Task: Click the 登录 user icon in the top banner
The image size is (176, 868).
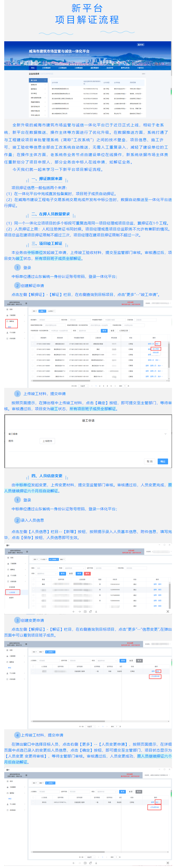Action: coord(141,45)
